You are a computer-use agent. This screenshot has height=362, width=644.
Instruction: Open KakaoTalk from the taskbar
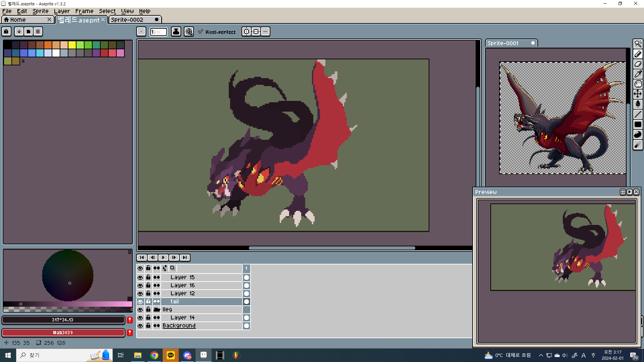pyautogui.click(x=171, y=355)
